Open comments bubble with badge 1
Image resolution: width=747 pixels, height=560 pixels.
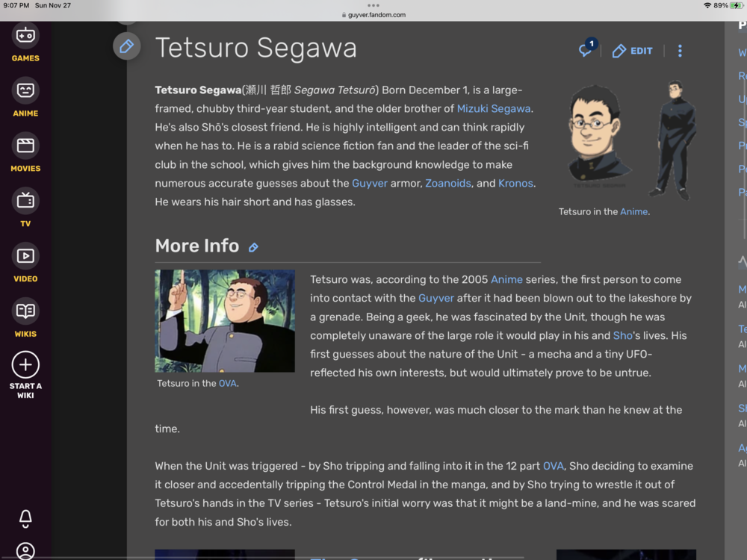click(x=587, y=49)
